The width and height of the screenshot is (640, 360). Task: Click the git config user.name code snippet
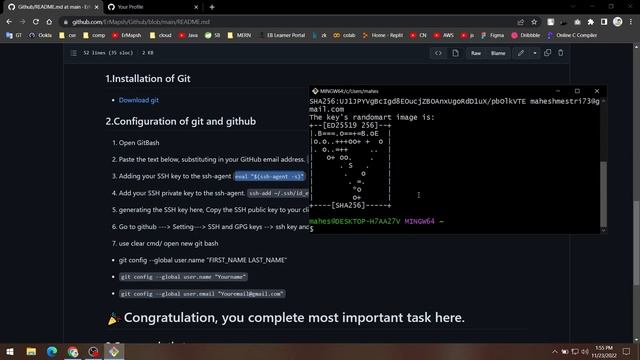[x=183, y=277]
